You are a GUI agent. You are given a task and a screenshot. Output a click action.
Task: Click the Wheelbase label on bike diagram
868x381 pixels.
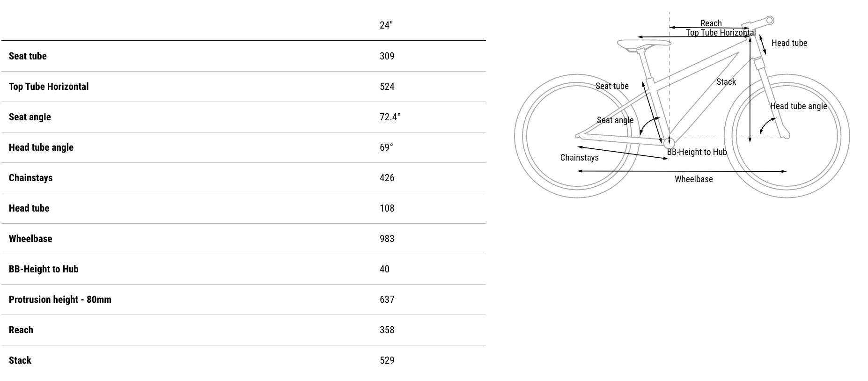[x=693, y=179]
